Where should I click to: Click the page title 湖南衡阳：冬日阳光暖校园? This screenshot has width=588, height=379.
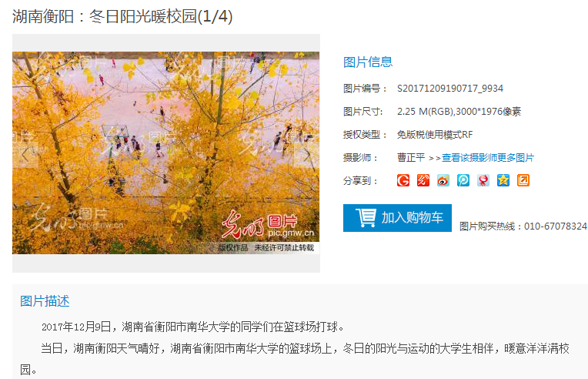point(104,16)
